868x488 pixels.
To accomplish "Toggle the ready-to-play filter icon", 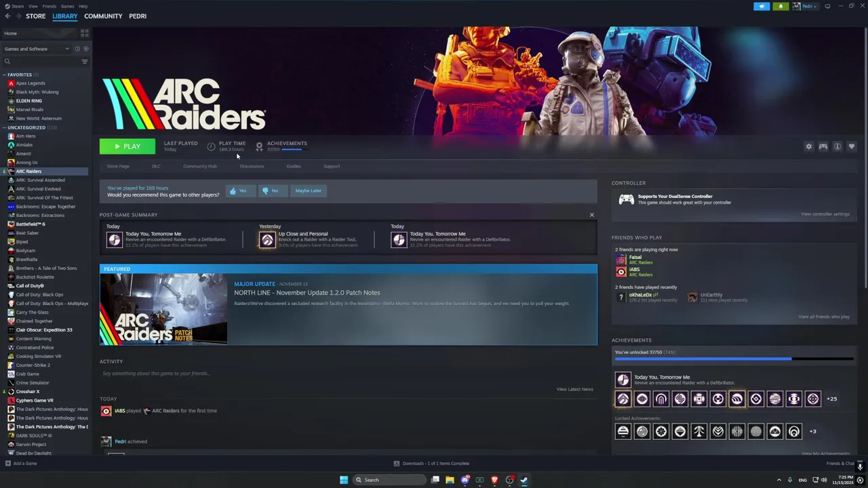I will point(85,49).
